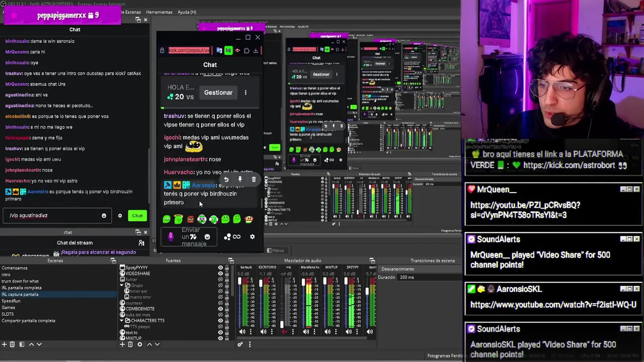Open source properties gear in Fuentes toolbar
Viewport: 644px width, 362px height.
[x=140, y=344]
